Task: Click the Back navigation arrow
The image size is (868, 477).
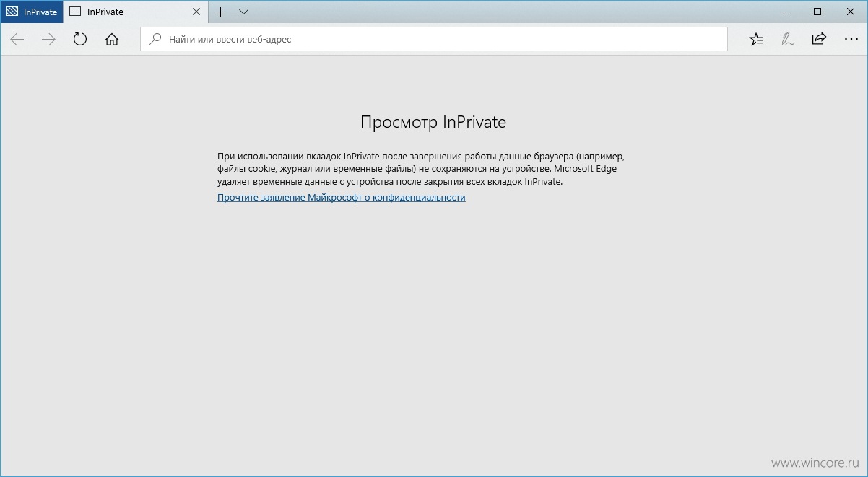Action: point(17,40)
